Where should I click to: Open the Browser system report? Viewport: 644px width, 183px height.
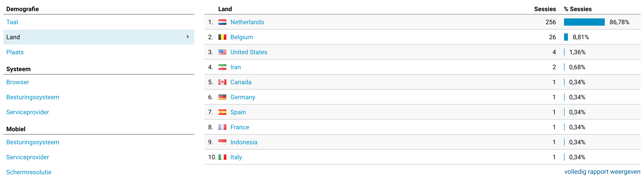tap(17, 82)
